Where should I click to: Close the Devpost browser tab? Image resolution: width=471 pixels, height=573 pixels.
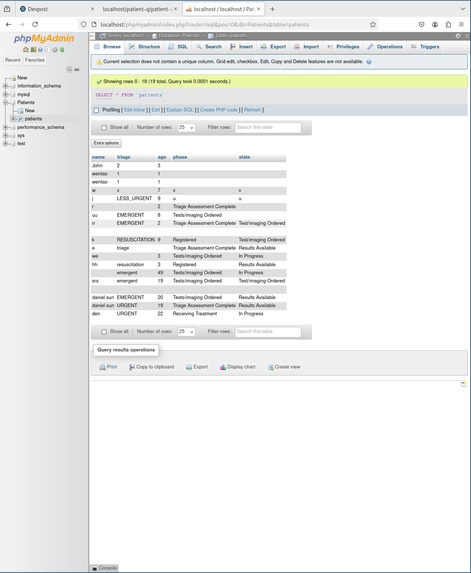pos(92,9)
